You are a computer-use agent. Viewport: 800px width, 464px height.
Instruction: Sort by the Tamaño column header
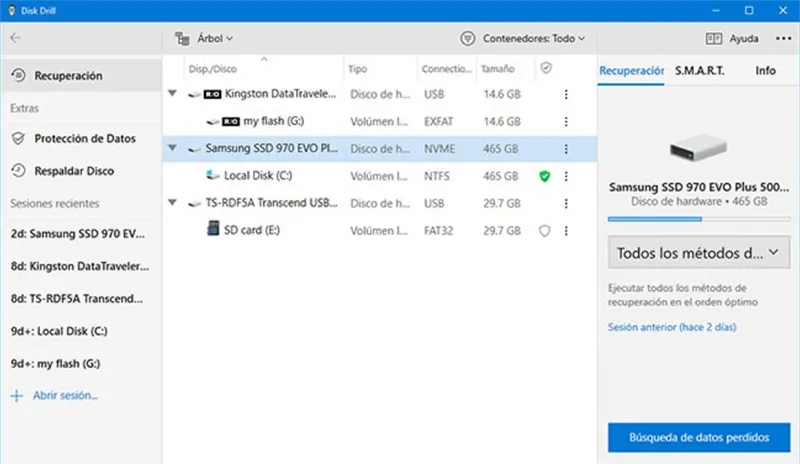pyautogui.click(x=497, y=69)
